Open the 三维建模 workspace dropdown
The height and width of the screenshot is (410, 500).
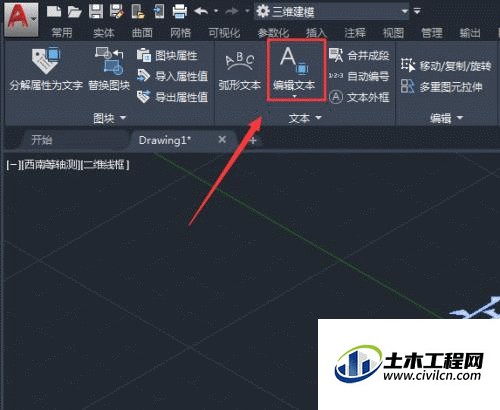(332, 12)
